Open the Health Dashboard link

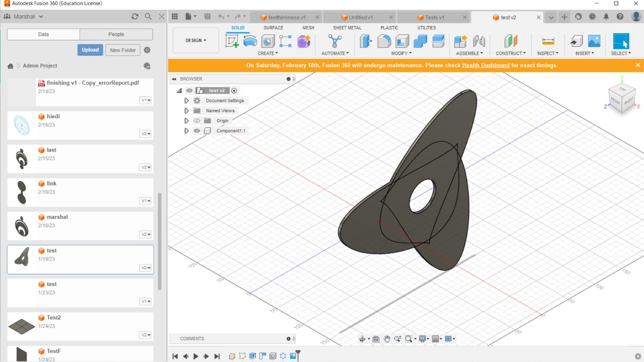click(x=486, y=65)
